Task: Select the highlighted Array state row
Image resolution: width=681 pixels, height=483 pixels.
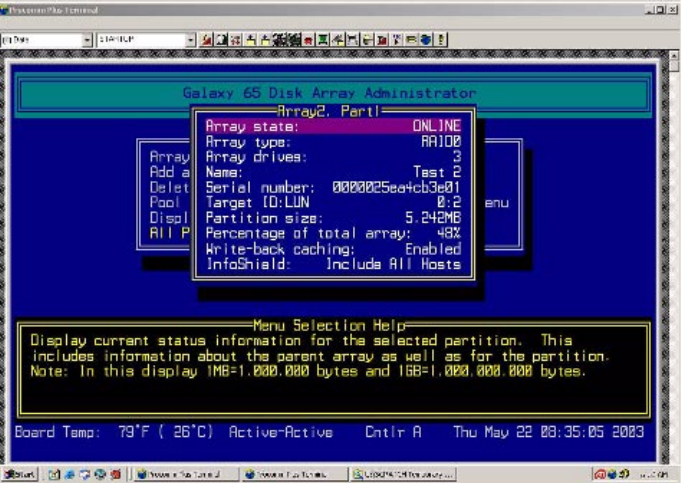Action: (333, 127)
